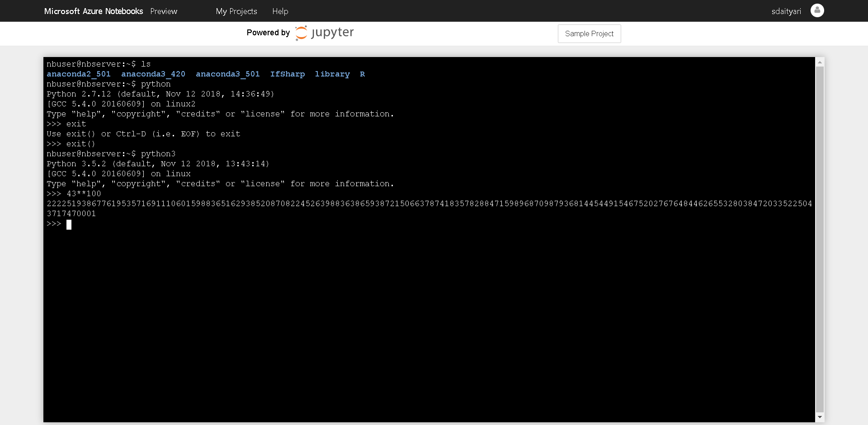Click the Jupyter logo
The width and height of the screenshot is (868, 425).
pyautogui.click(x=324, y=33)
